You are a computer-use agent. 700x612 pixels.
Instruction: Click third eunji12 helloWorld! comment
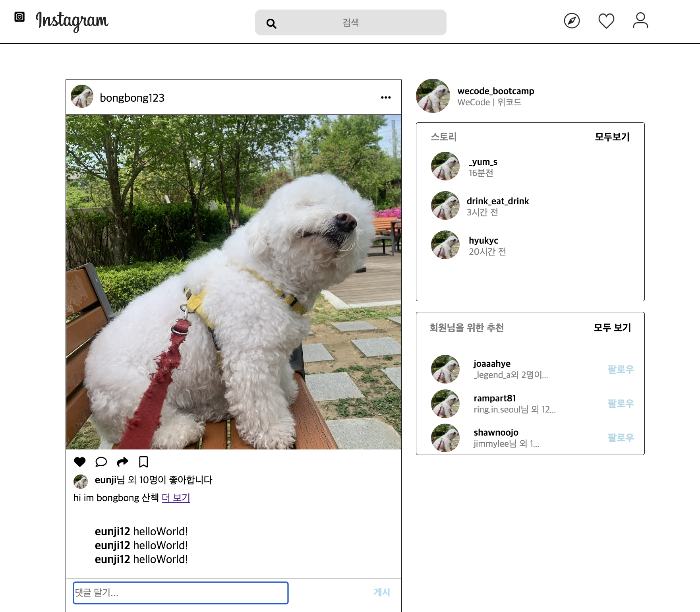[x=141, y=559]
